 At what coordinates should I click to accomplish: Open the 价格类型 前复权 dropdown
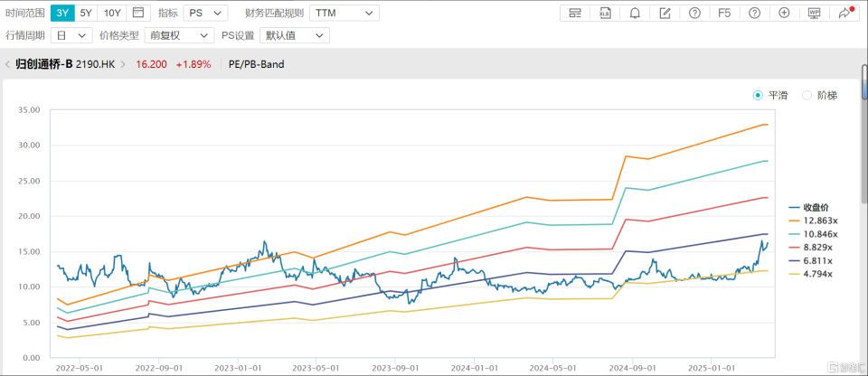[179, 35]
